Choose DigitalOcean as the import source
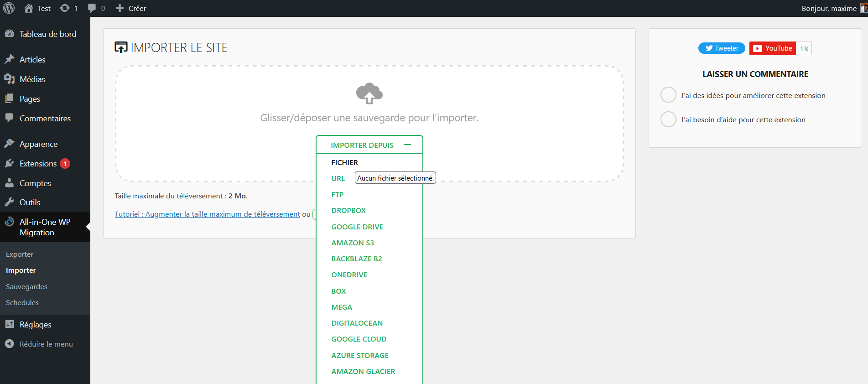Viewport: 868px width, 384px height. pyautogui.click(x=357, y=323)
